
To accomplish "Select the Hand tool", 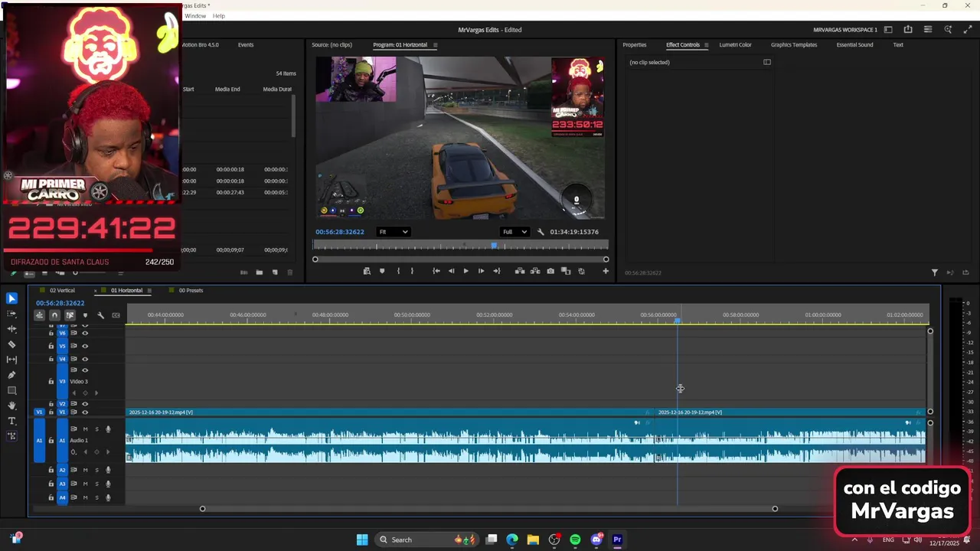I will point(11,406).
